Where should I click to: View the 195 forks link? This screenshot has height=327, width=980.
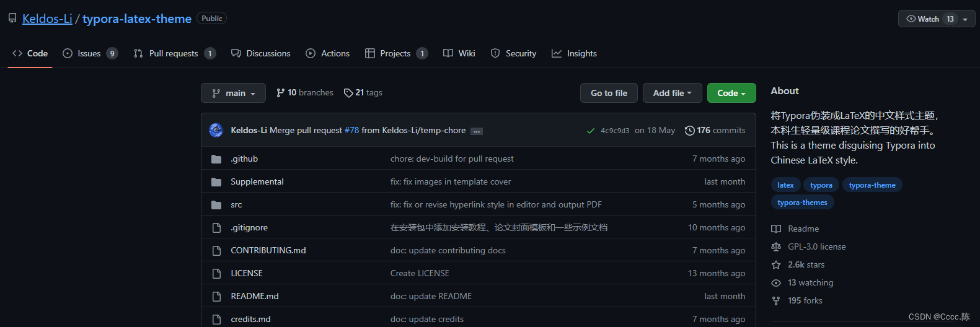(797, 300)
